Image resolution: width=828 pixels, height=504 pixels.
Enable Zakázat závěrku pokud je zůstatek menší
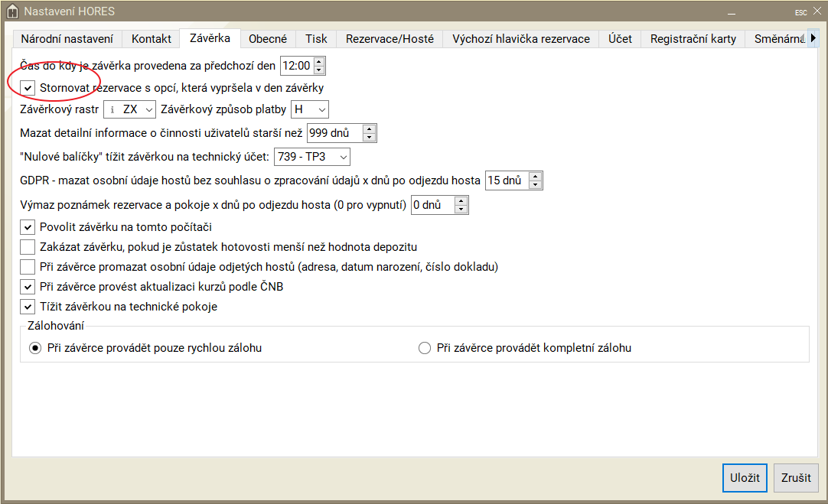[x=28, y=247]
